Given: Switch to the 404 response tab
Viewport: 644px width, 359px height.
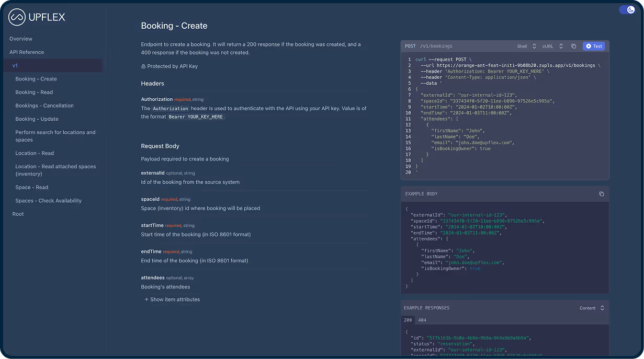Looking at the screenshot, I should click(422, 319).
